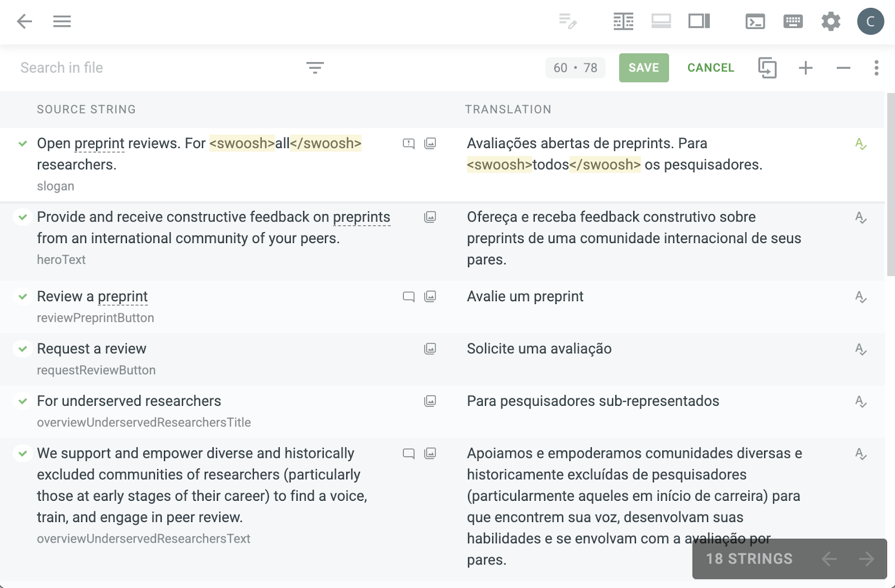The height and width of the screenshot is (588, 895).
Task: Go to previous strings page arrow
Action: pos(829,558)
